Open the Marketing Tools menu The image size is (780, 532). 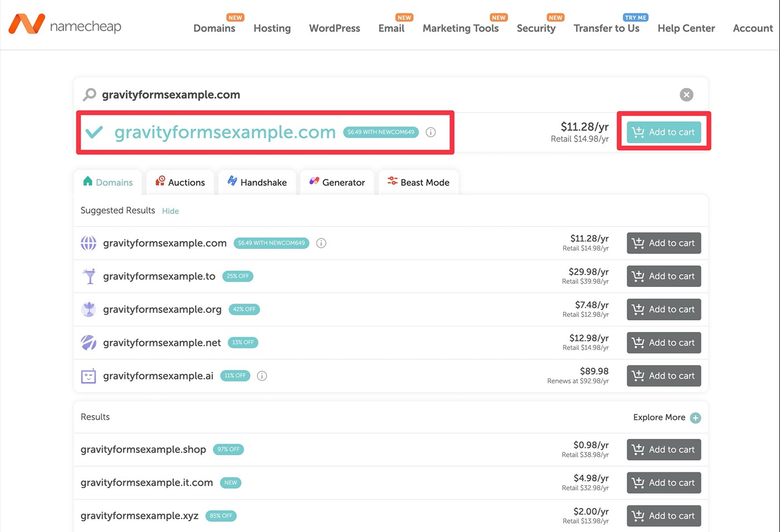tap(461, 28)
